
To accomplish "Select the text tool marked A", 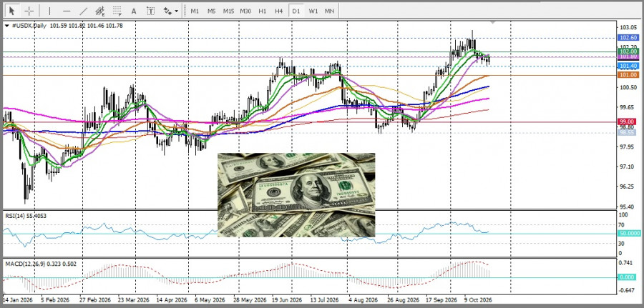I will pos(134,11).
